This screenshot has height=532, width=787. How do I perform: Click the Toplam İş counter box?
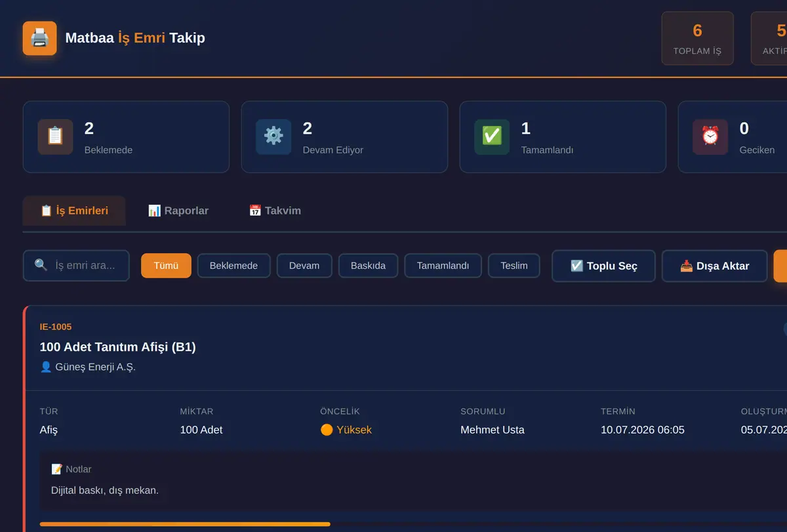[697, 38]
